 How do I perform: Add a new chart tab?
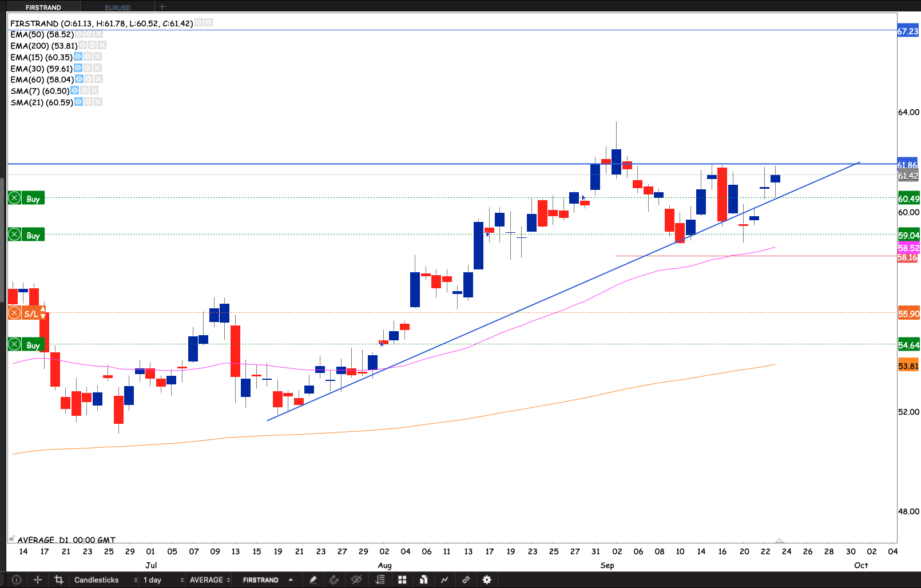162,7
